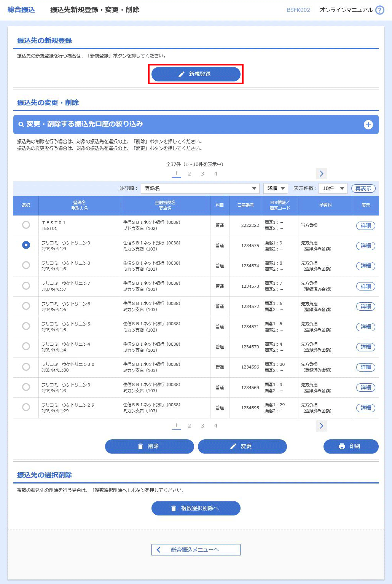Show 詳細 for ウケトリニン4 row
Viewport: 392px width, 584px height.
[x=366, y=347]
